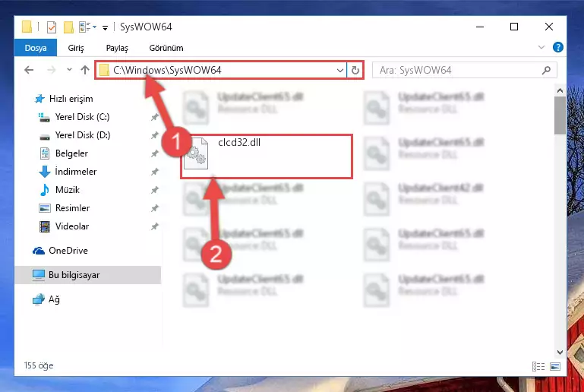Expand the address bar history dropdown
584x392 pixels.
(339, 70)
